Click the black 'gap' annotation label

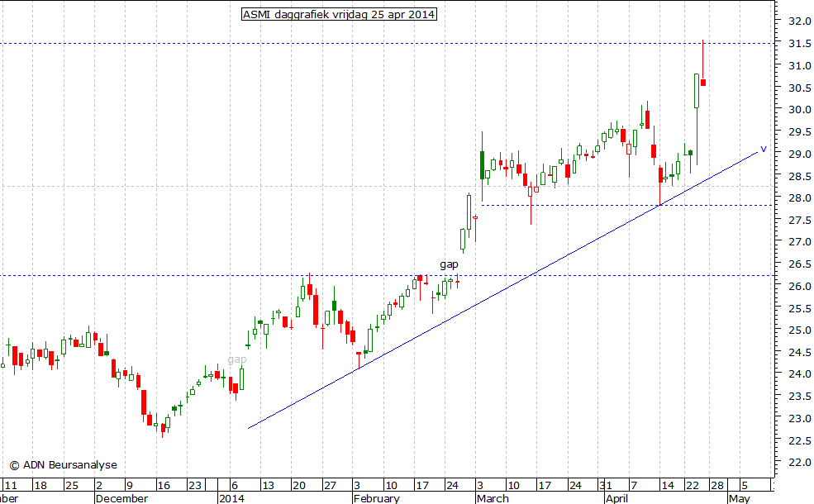449,264
